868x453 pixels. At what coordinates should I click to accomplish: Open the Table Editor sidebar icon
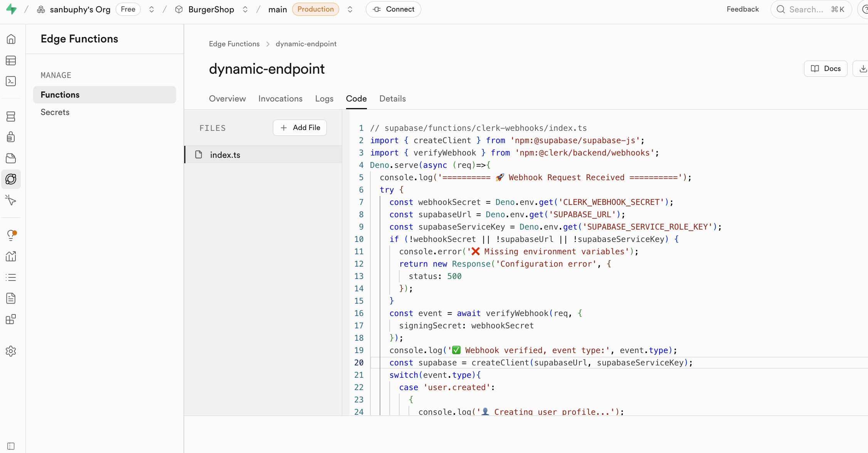click(x=11, y=61)
